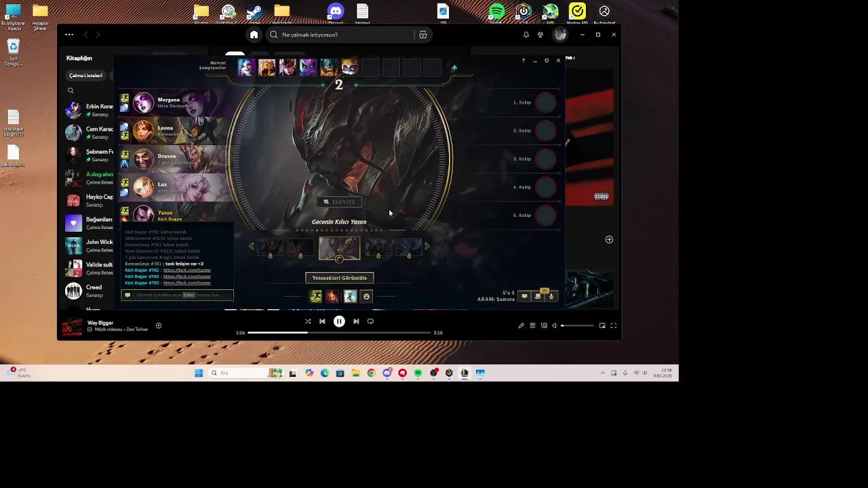Open League client settings gear
This screenshot has height=488, width=868.
pyautogui.click(x=547, y=61)
